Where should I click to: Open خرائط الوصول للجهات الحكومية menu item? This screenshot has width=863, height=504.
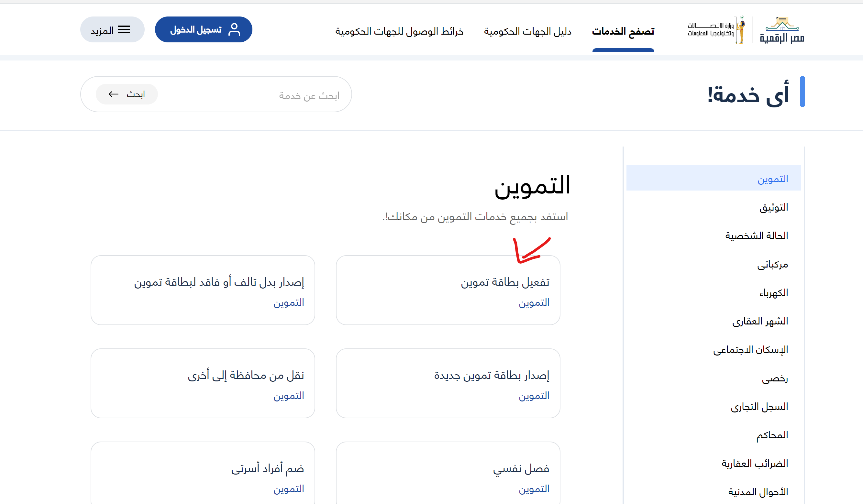(x=399, y=31)
